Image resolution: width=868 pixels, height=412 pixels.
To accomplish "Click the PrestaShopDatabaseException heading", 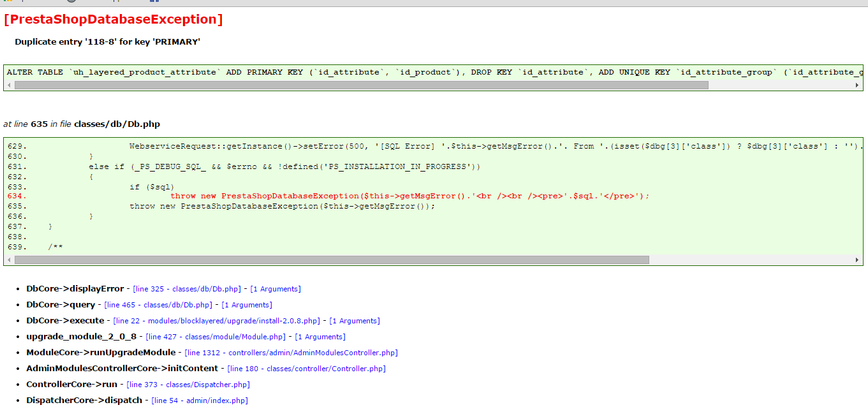I will pos(114,20).
